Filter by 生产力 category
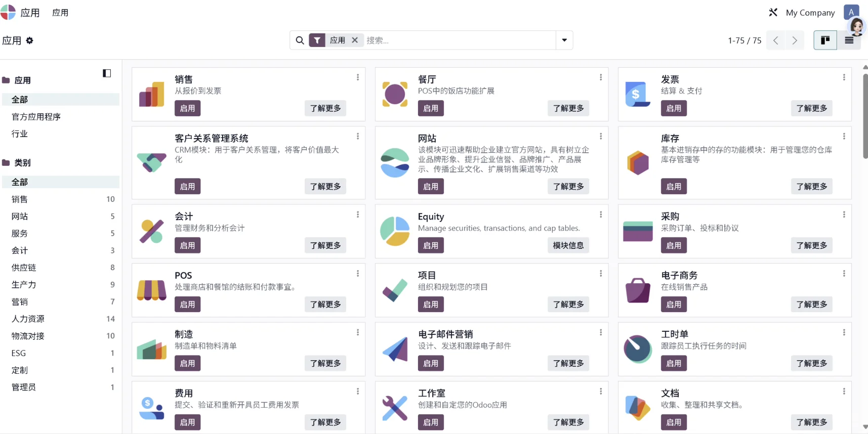The image size is (868, 434). point(61,285)
